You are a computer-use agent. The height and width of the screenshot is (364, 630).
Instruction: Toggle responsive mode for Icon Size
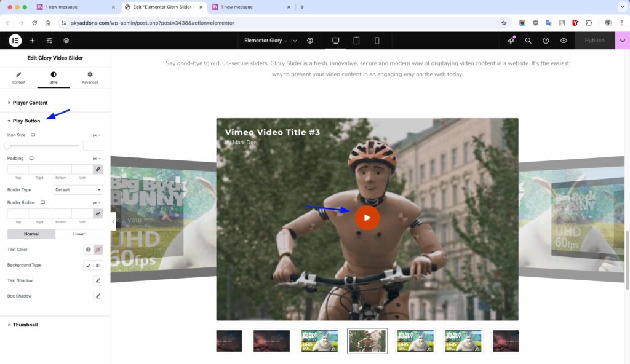tap(33, 135)
